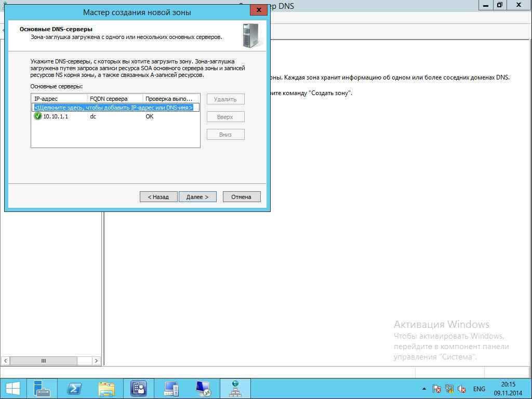
Task: Select the 10.10.1.1 server row
Action: [x=56, y=116]
